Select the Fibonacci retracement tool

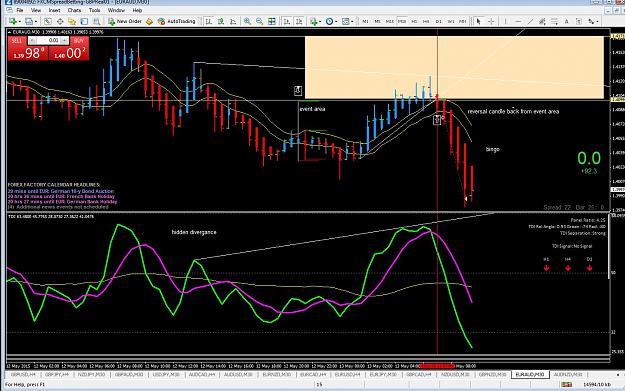[554, 21]
